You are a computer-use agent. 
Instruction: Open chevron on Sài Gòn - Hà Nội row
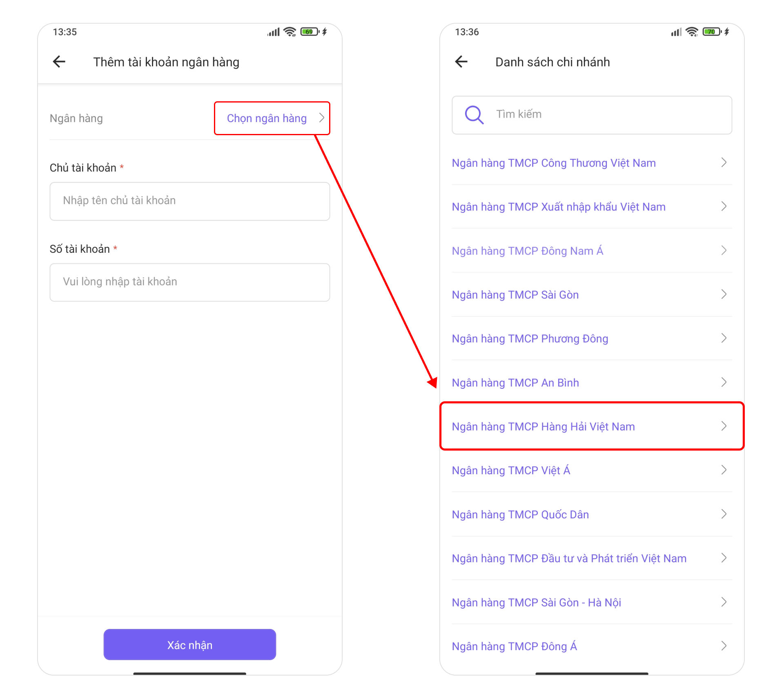pos(724,602)
